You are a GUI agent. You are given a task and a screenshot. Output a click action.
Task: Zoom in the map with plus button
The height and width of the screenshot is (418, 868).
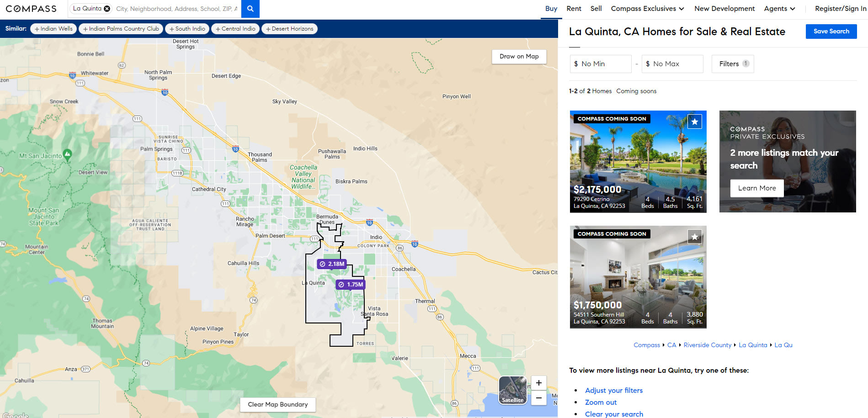[x=539, y=383]
